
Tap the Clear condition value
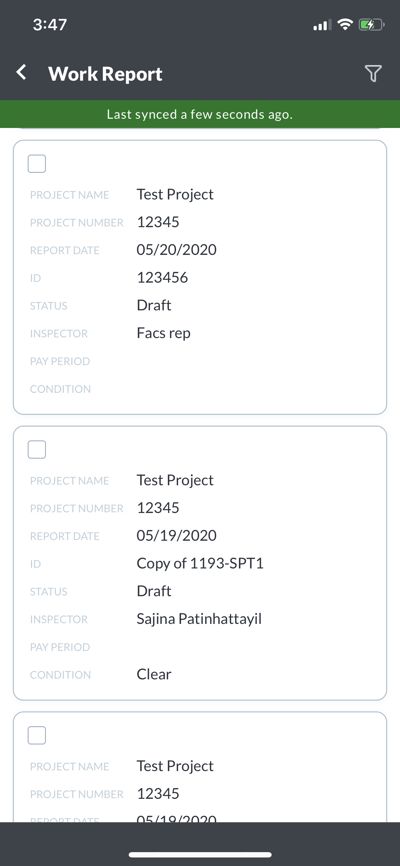click(x=154, y=674)
